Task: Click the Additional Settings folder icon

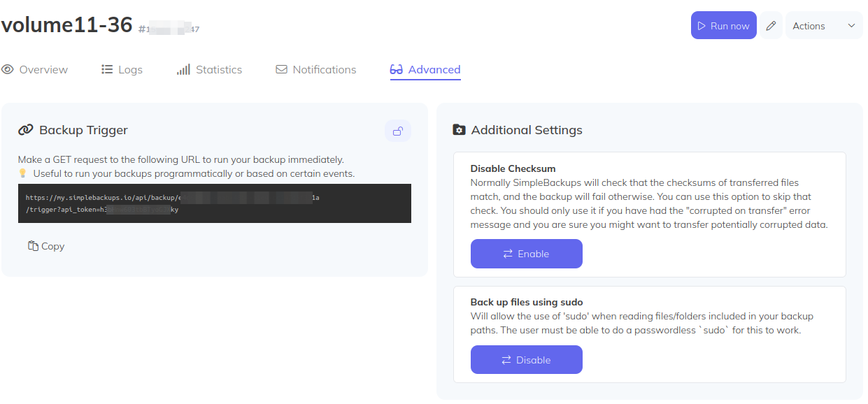Action: click(460, 130)
